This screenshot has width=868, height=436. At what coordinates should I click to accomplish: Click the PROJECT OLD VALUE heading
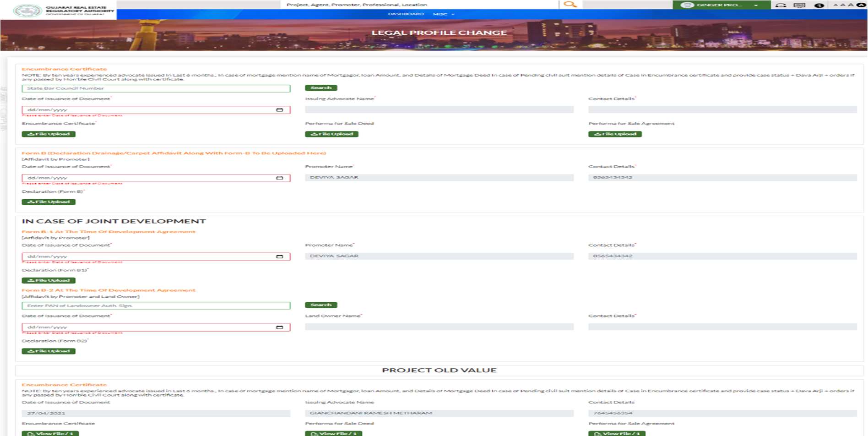(x=439, y=370)
